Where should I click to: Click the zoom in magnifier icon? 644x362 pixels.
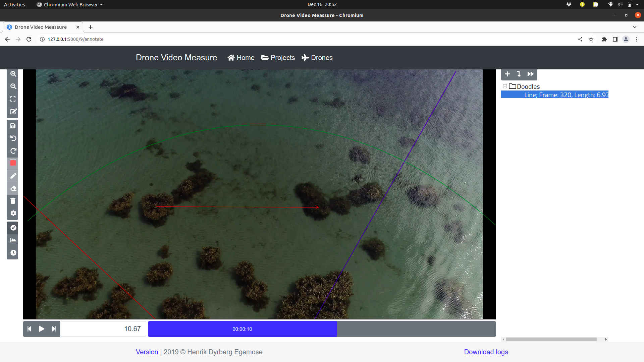pos(13,74)
